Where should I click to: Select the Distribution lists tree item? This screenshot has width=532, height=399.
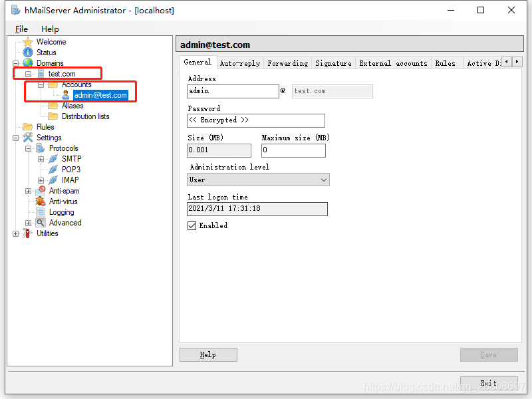pos(86,116)
